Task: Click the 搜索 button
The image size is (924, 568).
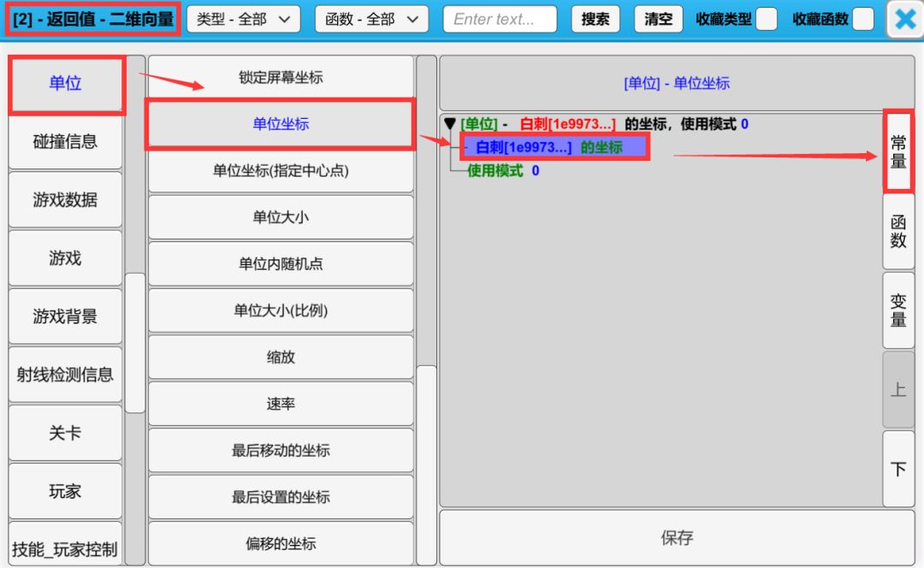Action: [x=595, y=20]
